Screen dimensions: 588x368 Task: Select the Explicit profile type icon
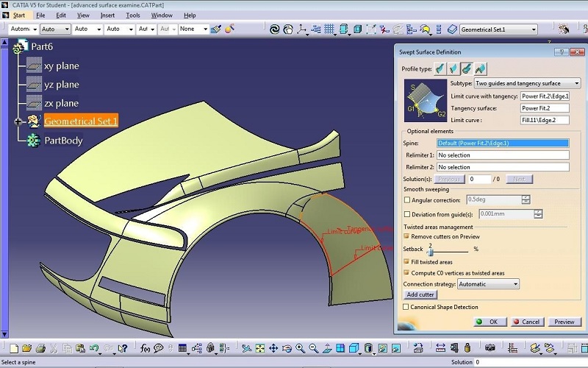pyautogui.click(x=440, y=68)
